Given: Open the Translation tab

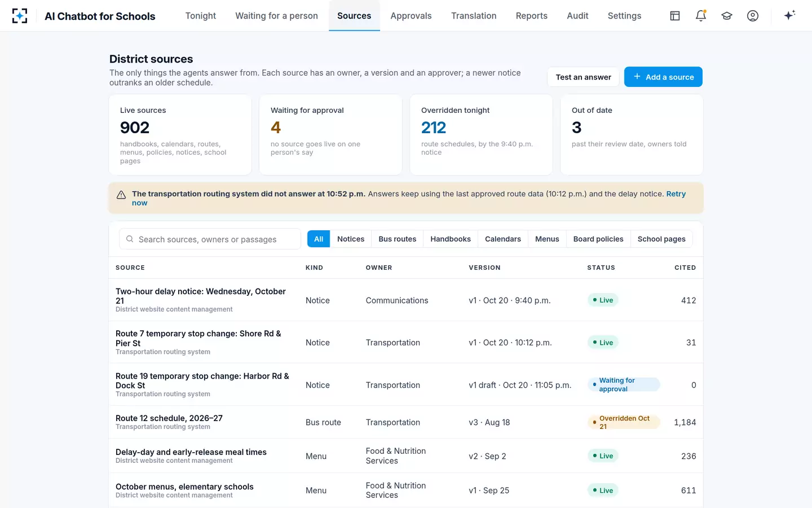Looking at the screenshot, I should tap(474, 16).
